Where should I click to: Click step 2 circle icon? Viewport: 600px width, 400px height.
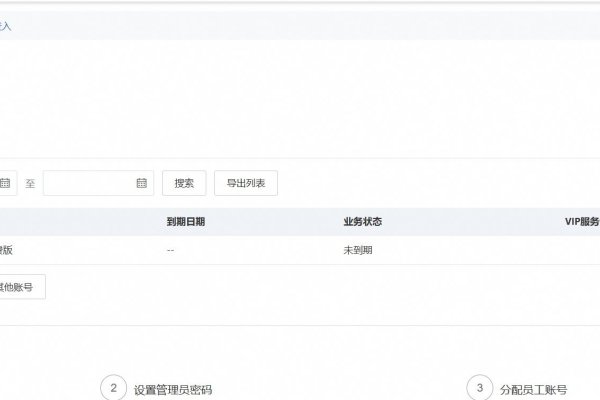coord(113,388)
